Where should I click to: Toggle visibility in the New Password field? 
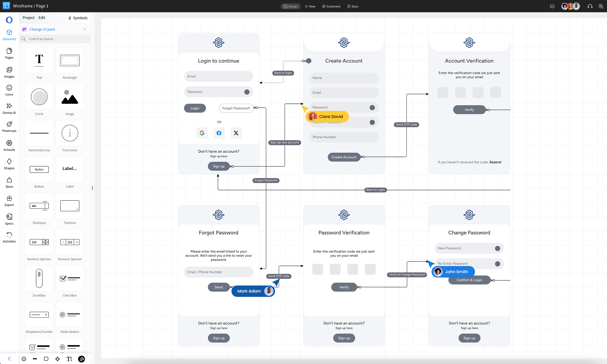click(x=497, y=248)
